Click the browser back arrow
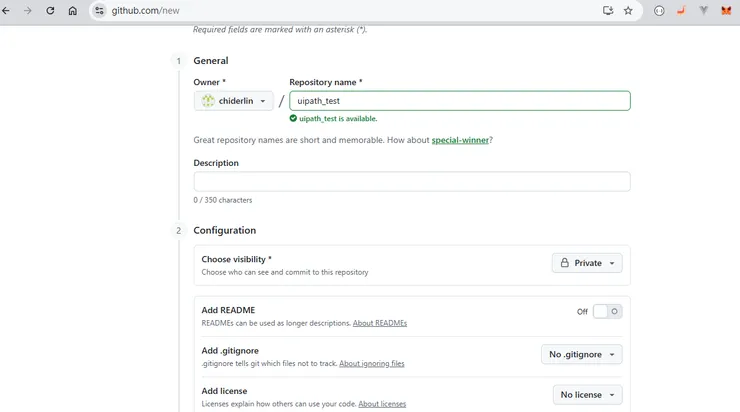 pos(7,11)
